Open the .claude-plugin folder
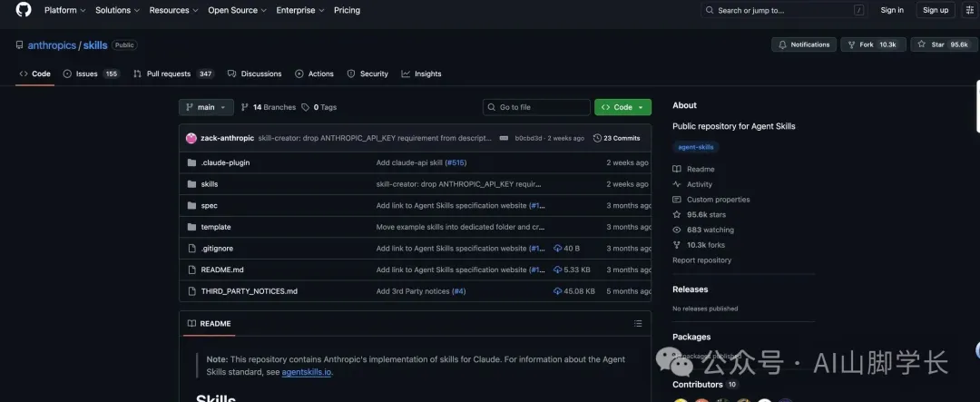 (x=225, y=162)
